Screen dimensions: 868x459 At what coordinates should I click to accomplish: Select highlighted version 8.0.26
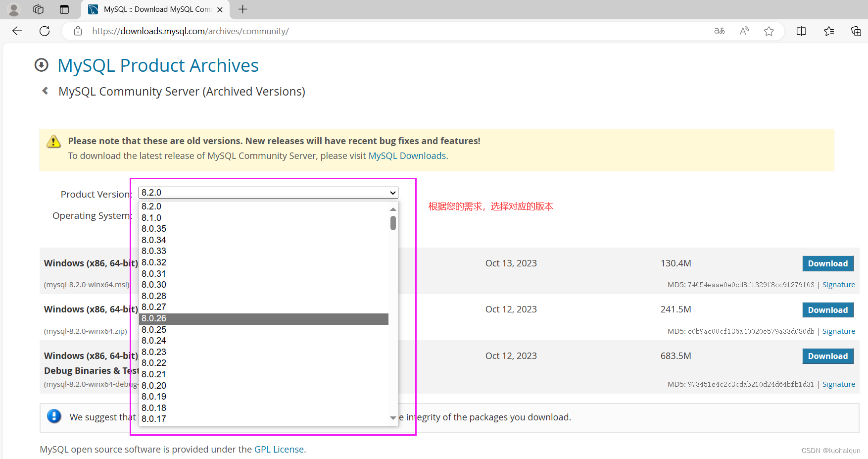265,318
